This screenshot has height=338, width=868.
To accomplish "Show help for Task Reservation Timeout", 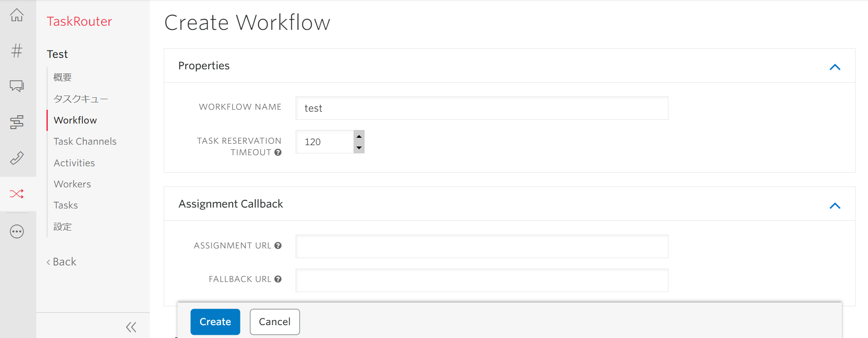I will pos(278,152).
